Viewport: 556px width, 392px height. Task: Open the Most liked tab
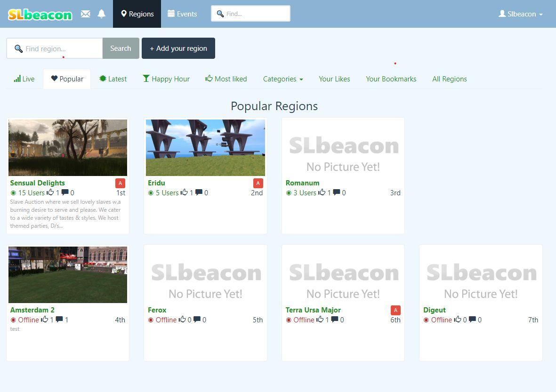(x=226, y=79)
